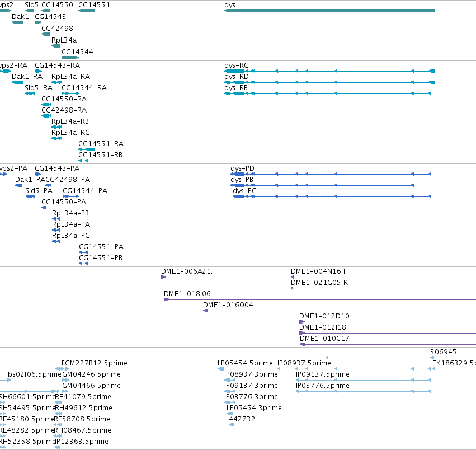The image size is (476, 450).
Task: Click the 442732 EST feature
Action: point(232,425)
